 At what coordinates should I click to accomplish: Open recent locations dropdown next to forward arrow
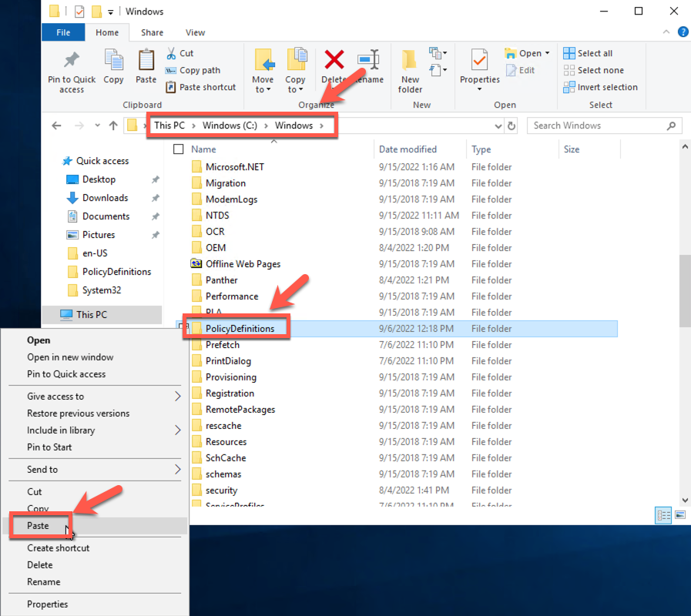point(97,126)
